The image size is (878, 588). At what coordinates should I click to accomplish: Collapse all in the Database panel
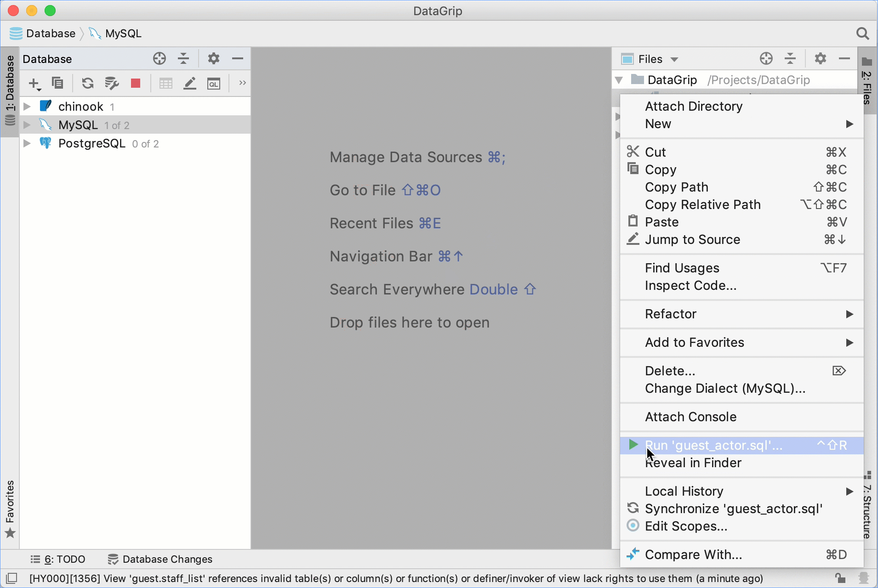click(183, 58)
